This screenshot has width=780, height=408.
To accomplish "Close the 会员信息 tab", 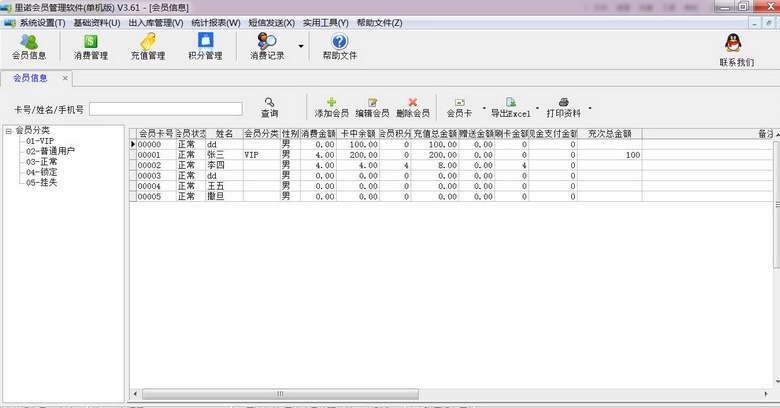I will (65, 78).
